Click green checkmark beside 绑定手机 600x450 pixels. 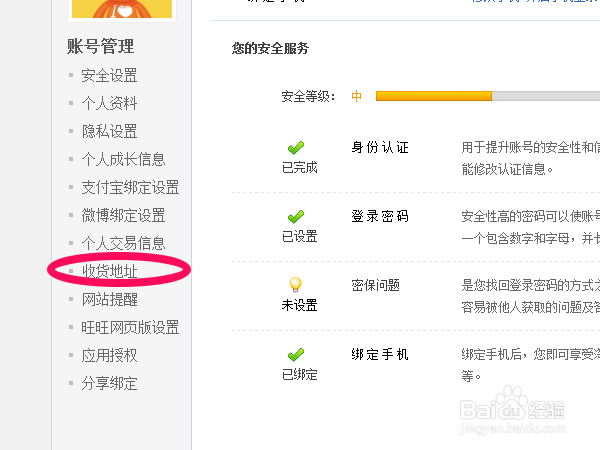pyautogui.click(x=295, y=355)
